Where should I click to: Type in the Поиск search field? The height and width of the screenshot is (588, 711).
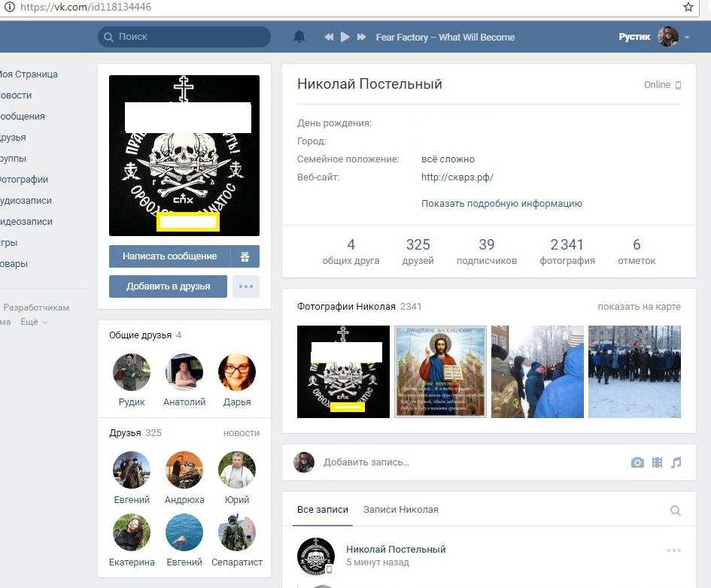[x=188, y=37]
